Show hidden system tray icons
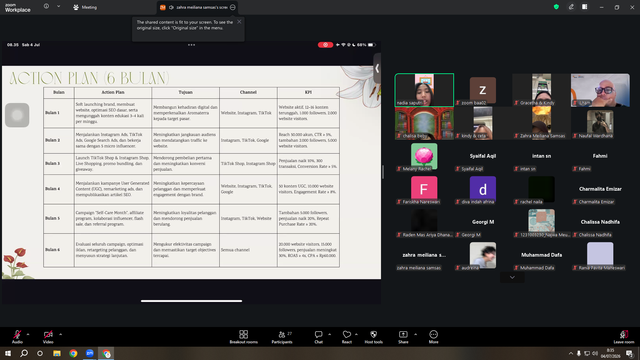This screenshot has height=360, width=640. (x=571, y=353)
